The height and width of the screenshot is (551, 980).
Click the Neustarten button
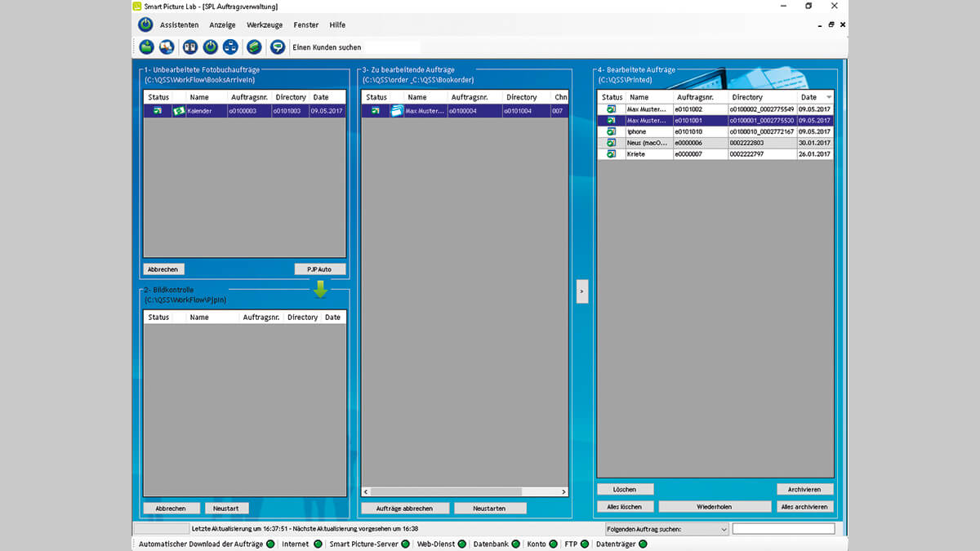[490, 508]
